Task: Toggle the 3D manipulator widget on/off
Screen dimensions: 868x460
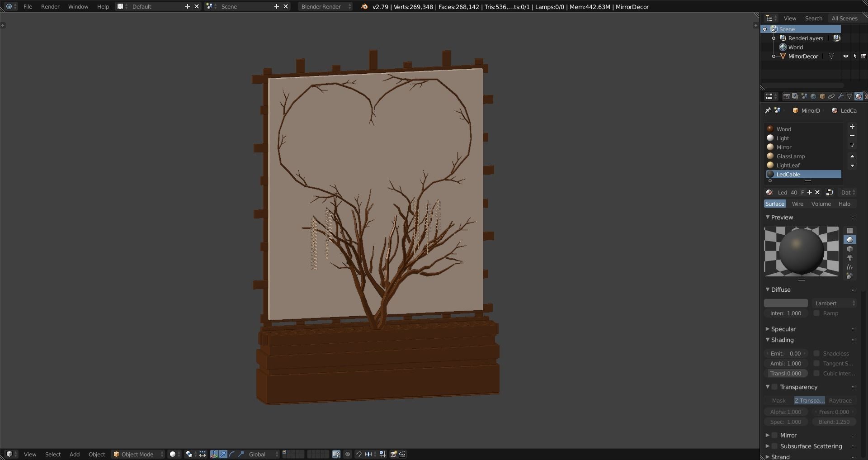Action: pos(214,454)
